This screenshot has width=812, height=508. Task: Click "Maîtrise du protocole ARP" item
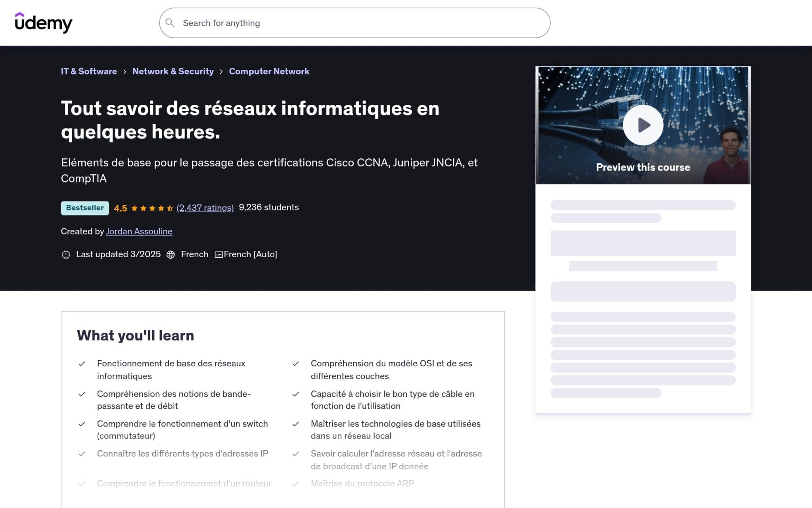click(362, 483)
